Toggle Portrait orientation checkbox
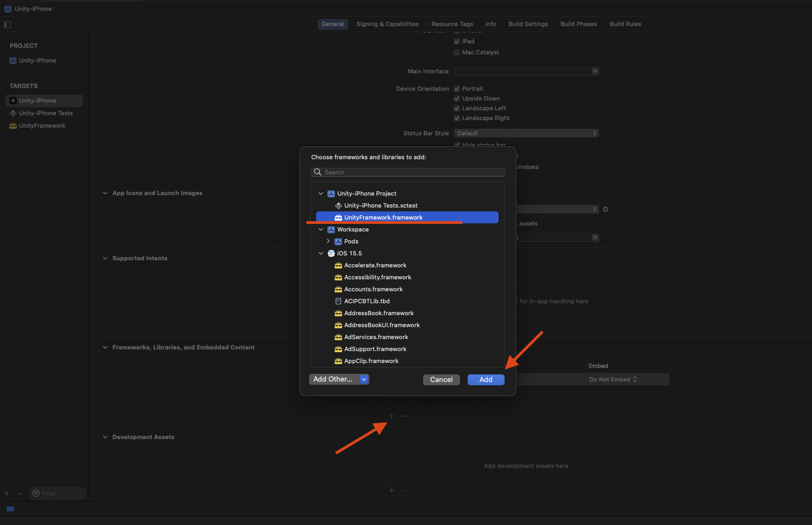Image resolution: width=812 pixels, height=525 pixels. [457, 89]
